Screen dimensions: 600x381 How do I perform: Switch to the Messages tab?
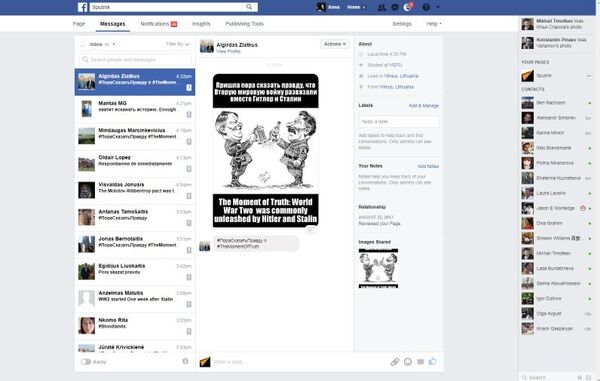click(x=112, y=24)
